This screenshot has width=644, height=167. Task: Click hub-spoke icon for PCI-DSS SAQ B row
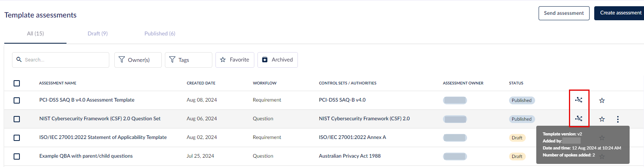579,100
